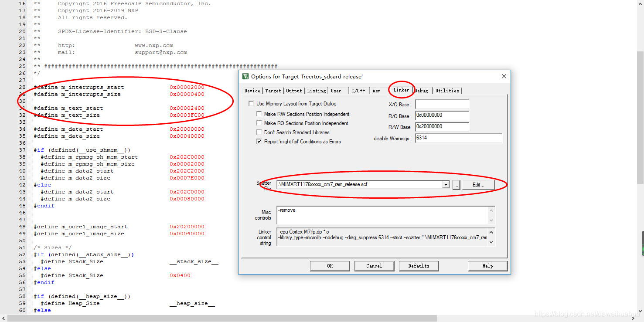Enable Use Memory Layout from Target Dialog
Viewport: 644px width, 322px height.
coord(251,104)
